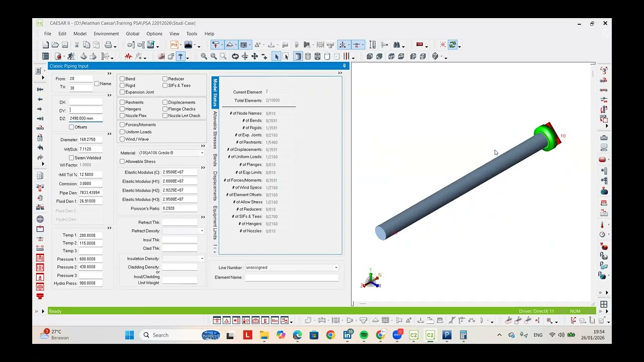Open the Material dropdown list

pyautogui.click(x=202, y=153)
